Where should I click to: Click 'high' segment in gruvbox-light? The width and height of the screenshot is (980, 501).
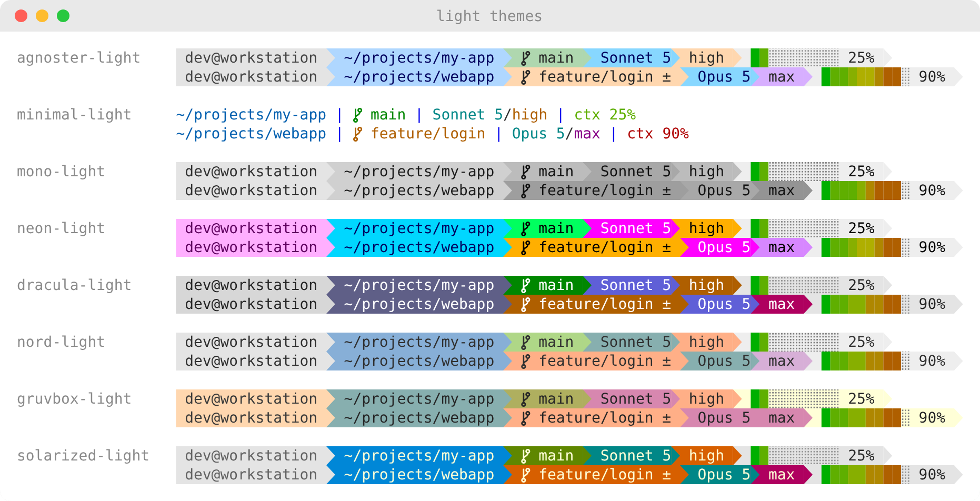tap(706, 399)
